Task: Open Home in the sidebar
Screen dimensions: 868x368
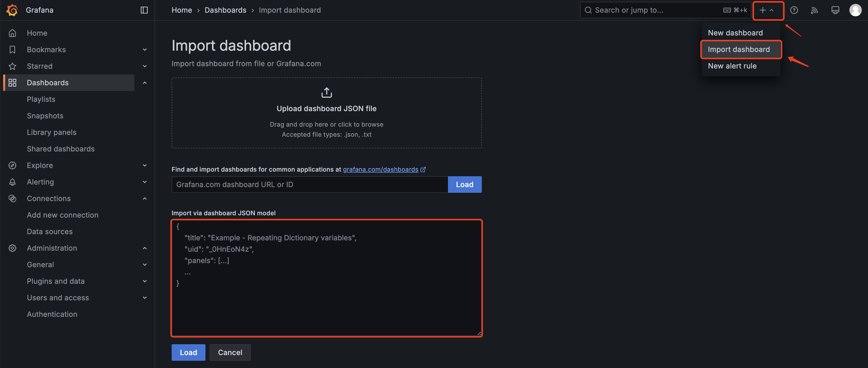Action: (37, 33)
